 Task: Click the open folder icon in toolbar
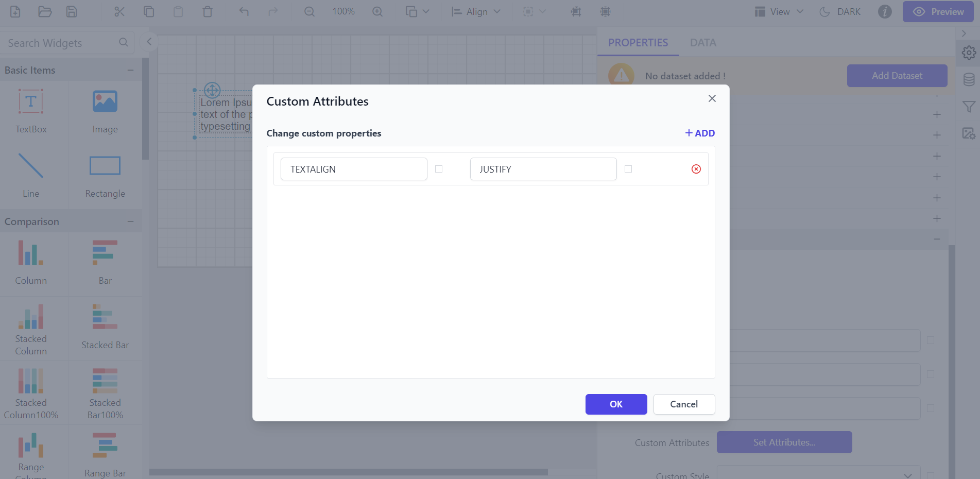pyautogui.click(x=45, y=11)
